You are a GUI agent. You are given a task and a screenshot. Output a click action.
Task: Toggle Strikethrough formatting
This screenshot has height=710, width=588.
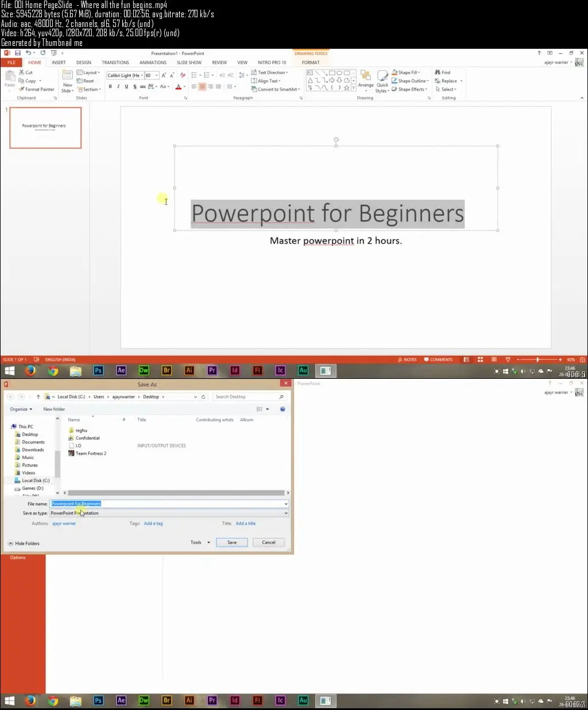click(142, 87)
